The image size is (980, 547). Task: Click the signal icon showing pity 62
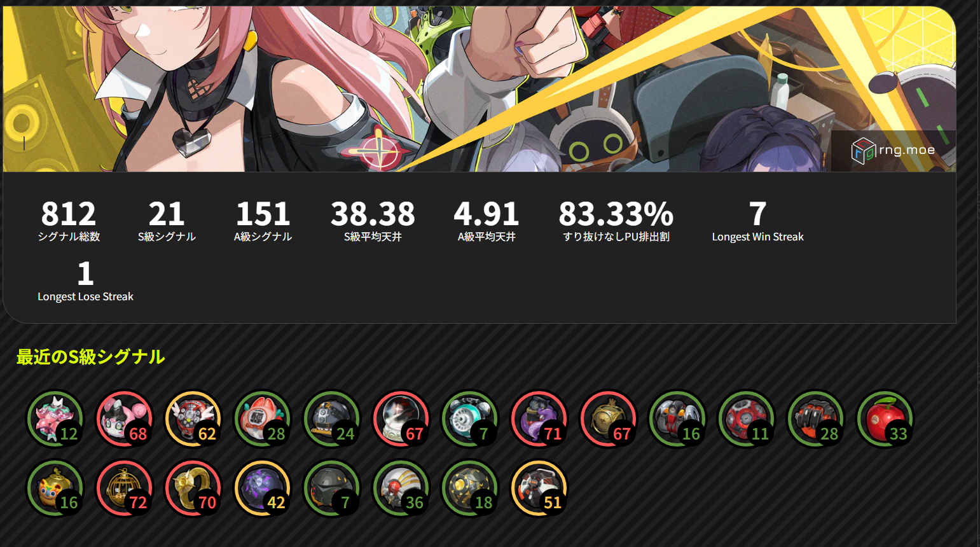(193, 419)
